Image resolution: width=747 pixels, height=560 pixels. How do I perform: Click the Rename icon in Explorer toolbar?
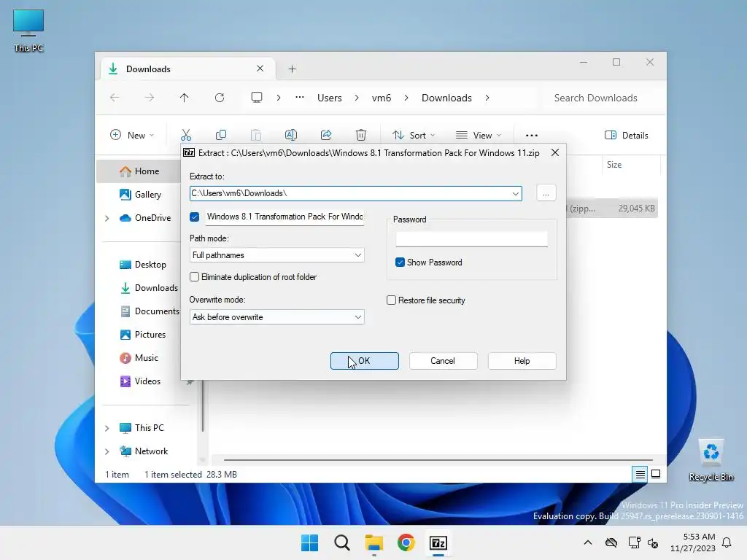(x=290, y=135)
